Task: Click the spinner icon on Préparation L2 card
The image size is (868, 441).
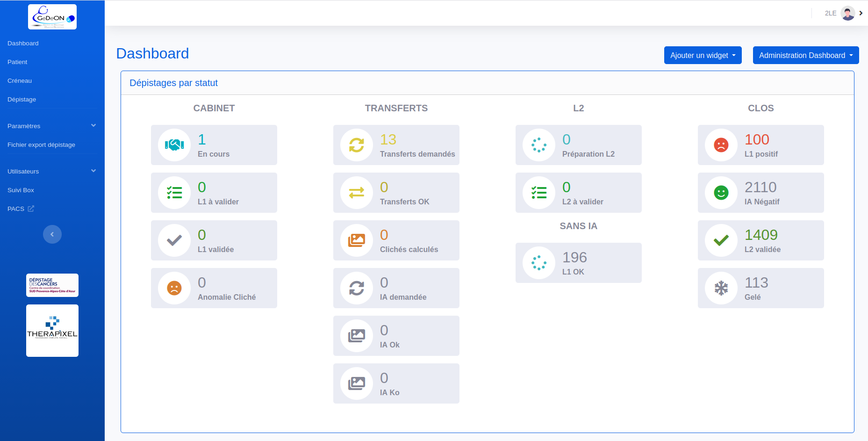Action: point(538,145)
